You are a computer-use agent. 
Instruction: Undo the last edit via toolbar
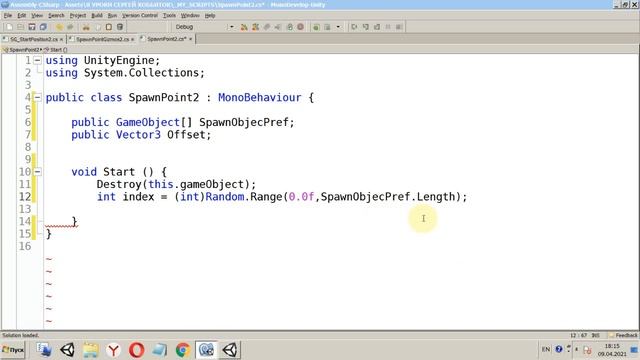click(59, 27)
